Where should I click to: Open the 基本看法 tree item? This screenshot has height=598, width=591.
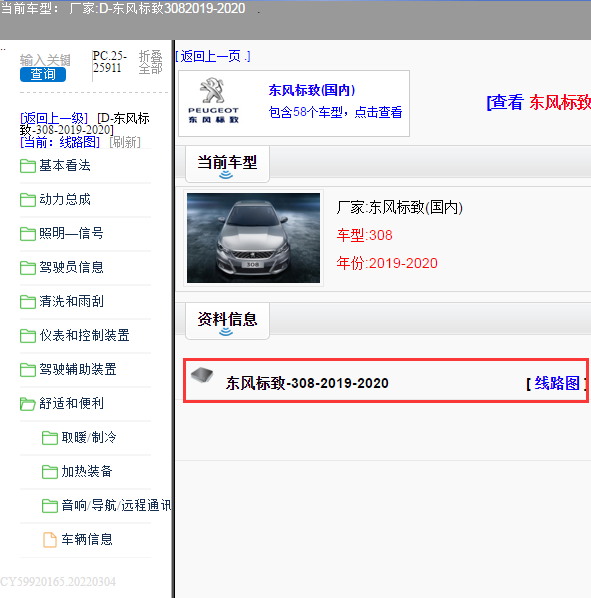[65, 166]
